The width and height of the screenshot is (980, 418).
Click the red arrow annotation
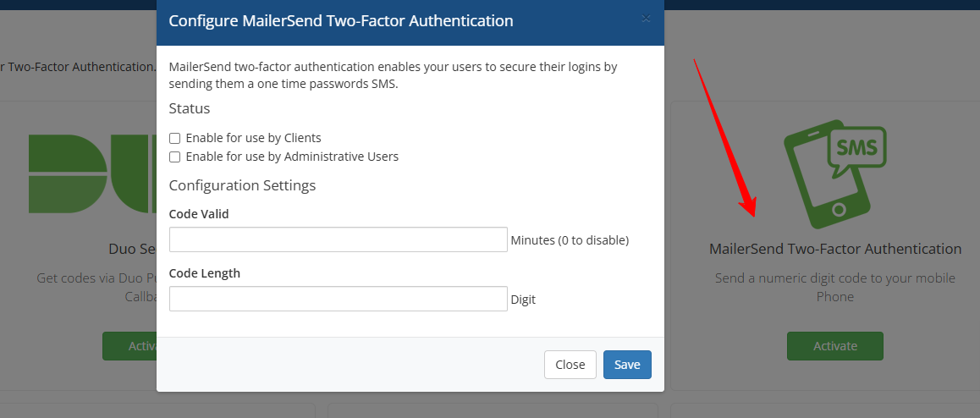pyautogui.click(x=726, y=137)
